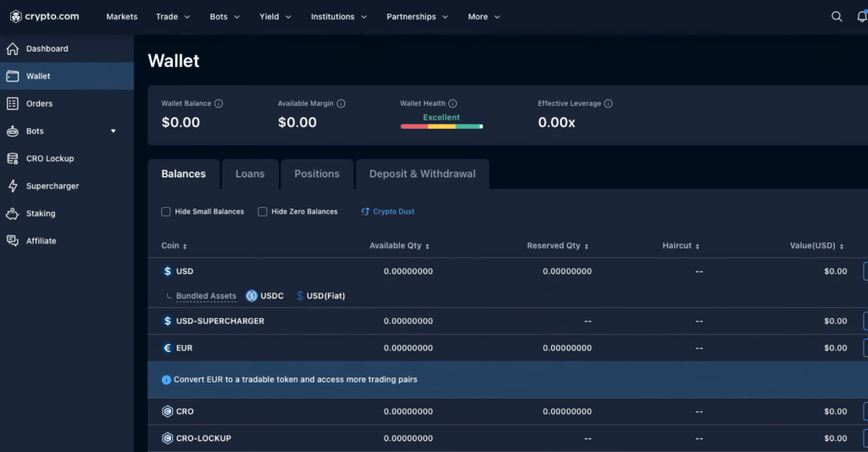Click the EUR euro coin icon
The width and height of the screenshot is (868, 452).
coord(167,348)
